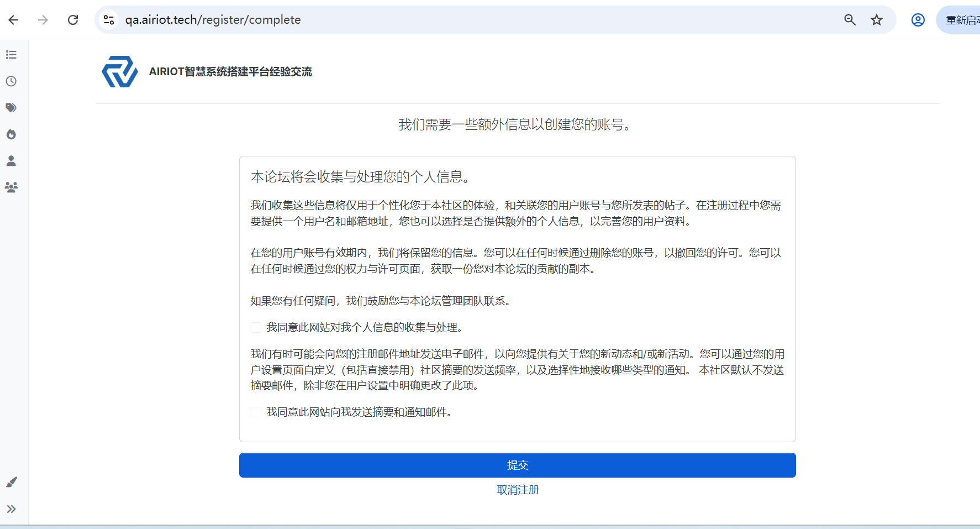Check 我同意此网站对我个人信息的收集与处理 checkbox
This screenshot has width=980, height=529.
[x=256, y=328]
